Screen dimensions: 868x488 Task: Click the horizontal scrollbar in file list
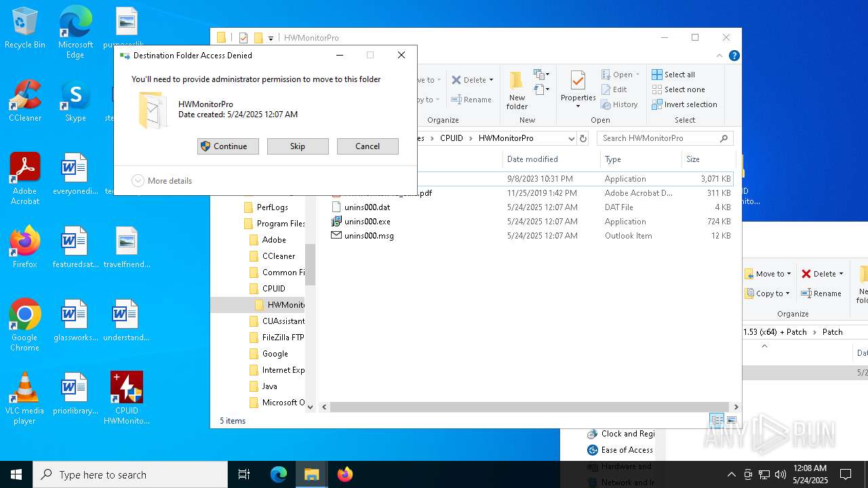coord(530,407)
